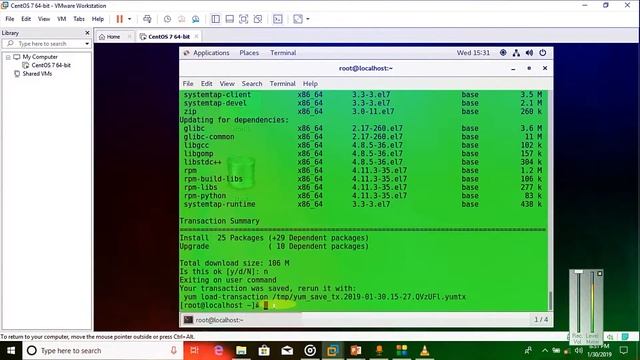Open File Explorer from taskbar
The width and height of the screenshot is (640, 360).
pos(241,350)
